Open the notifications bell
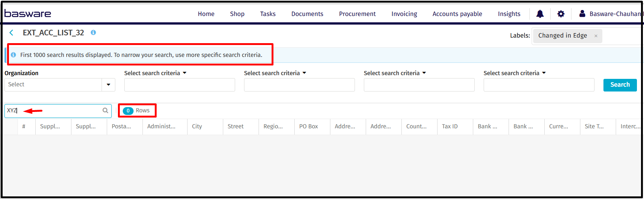 pos(540,14)
